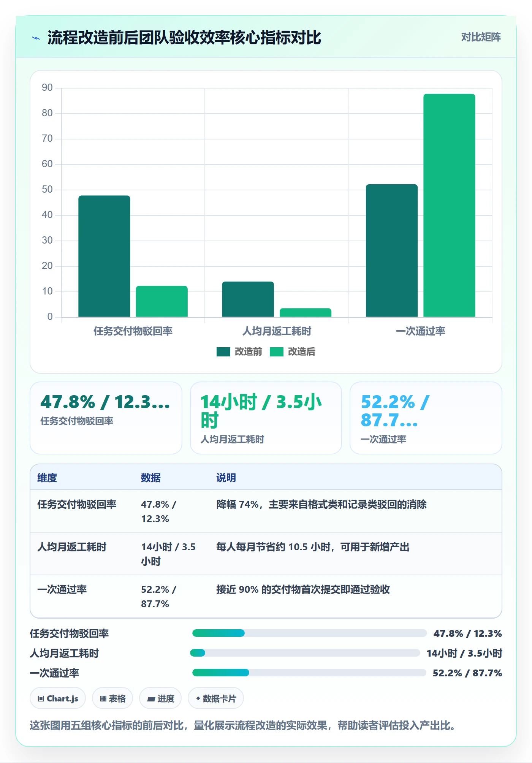This screenshot has width=532, height=763.
Task: Click the 数据 column header
Action: point(150,478)
